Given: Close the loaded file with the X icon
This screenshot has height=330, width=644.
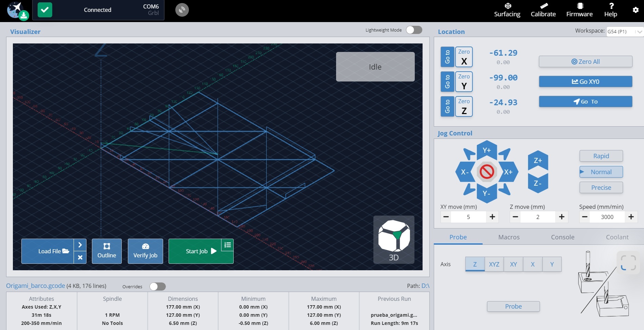Looking at the screenshot, I should tap(80, 257).
